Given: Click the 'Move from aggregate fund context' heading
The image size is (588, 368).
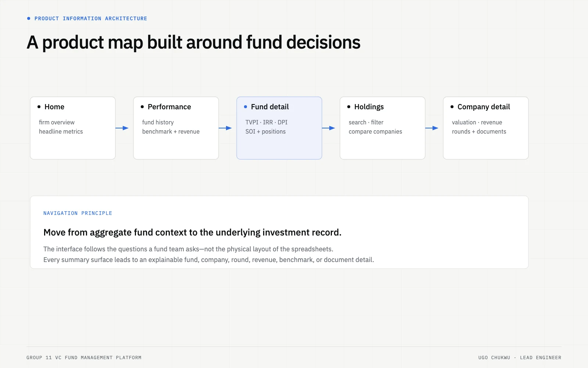Looking at the screenshot, I should 192,233.
